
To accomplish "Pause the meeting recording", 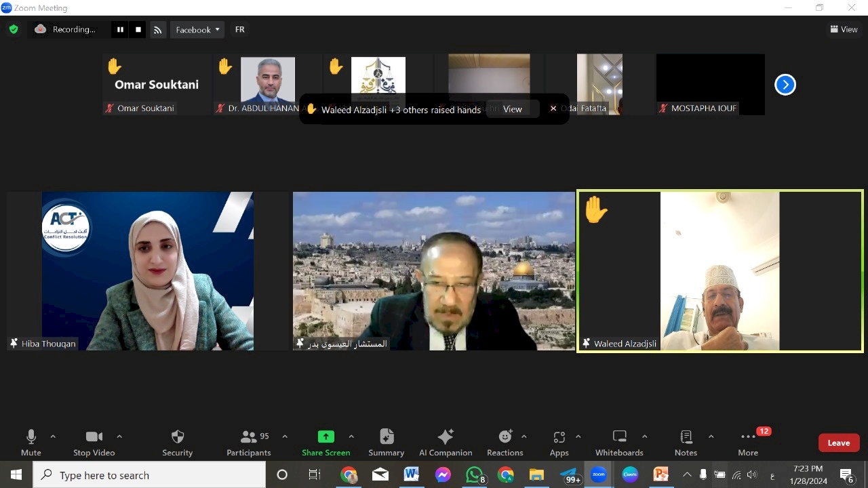I will (x=120, y=30).
